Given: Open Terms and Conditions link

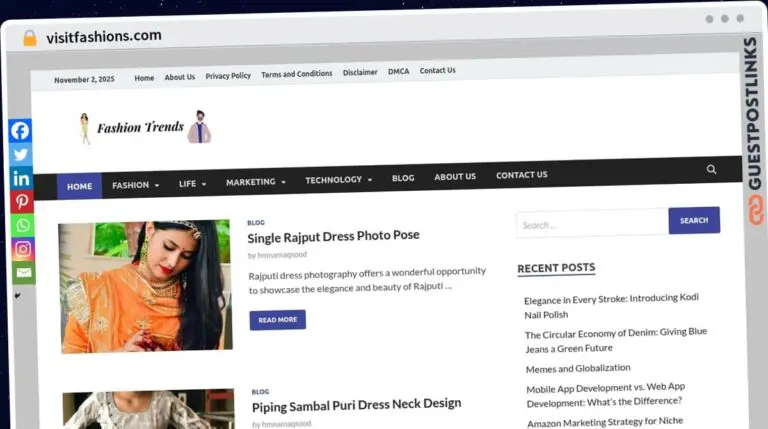Looking at the screenshot, I should [x=296, y=74].
